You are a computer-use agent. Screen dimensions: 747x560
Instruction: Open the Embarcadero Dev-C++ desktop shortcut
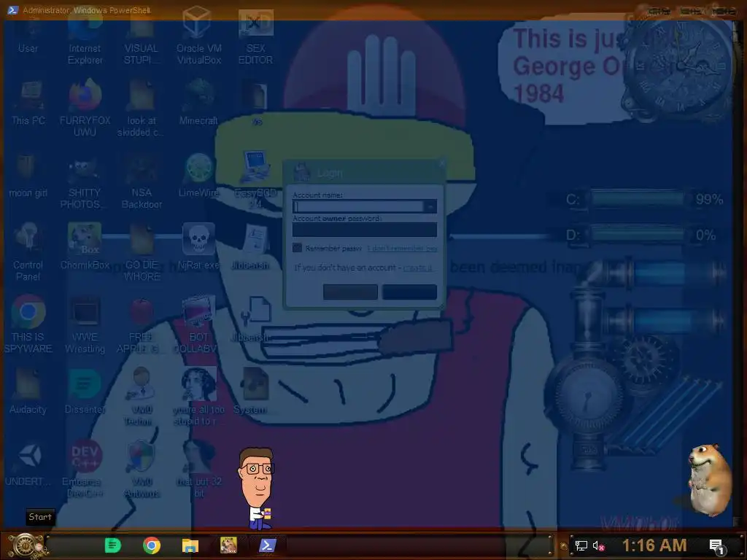85,469
